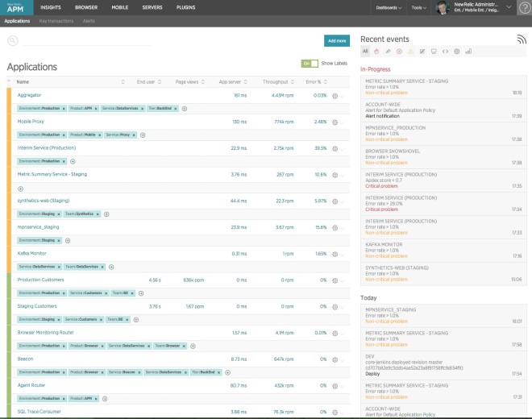Open the DEV core-jenkins Deploy event
This screenshot has width=532, height=419.
443,365
